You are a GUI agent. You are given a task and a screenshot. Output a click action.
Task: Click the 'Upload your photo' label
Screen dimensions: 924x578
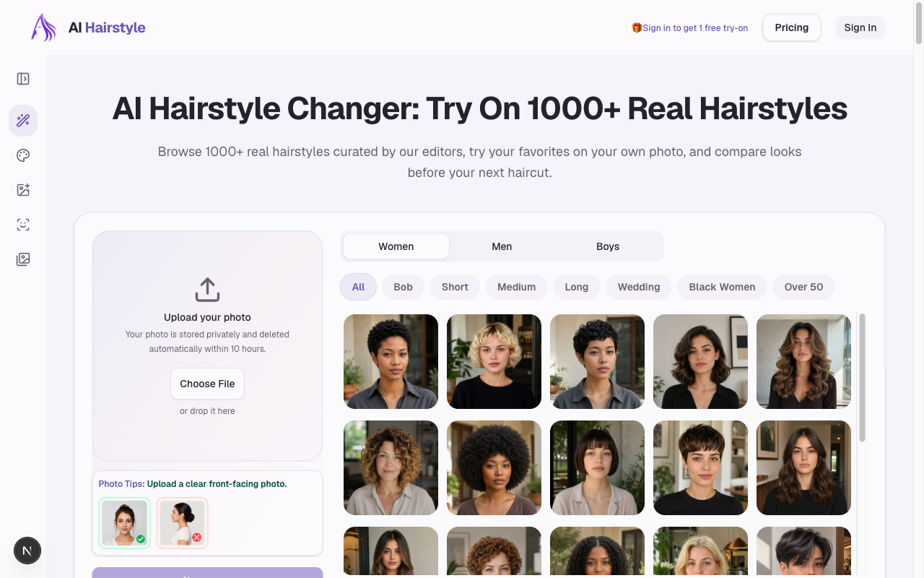(x=207, y=317)
